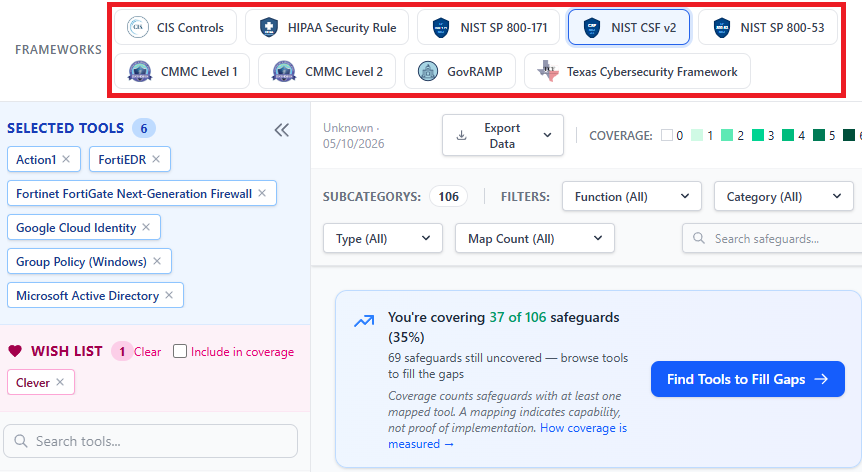Image resolution: width=862 pixels, height=472 pixels.
Task: Select the CMMC Level 2 framework
Action: [x=327, y=71]
